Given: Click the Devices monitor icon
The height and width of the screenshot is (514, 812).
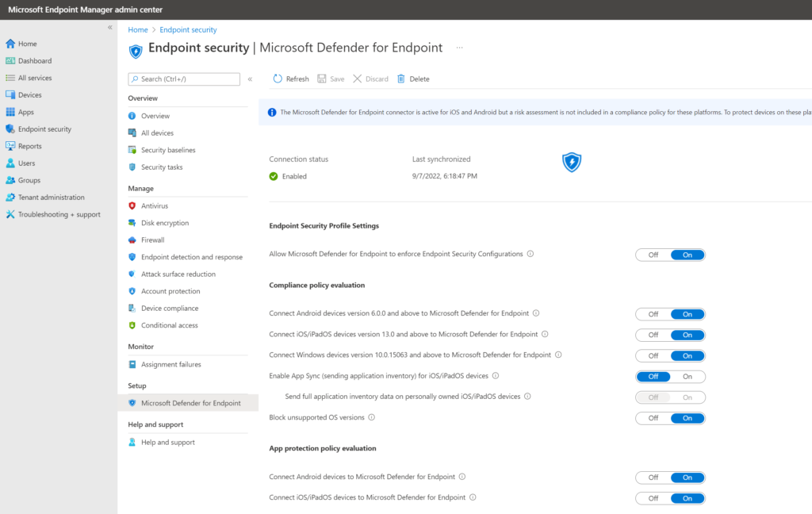Looking at the screenshot, I should point(10,95).
